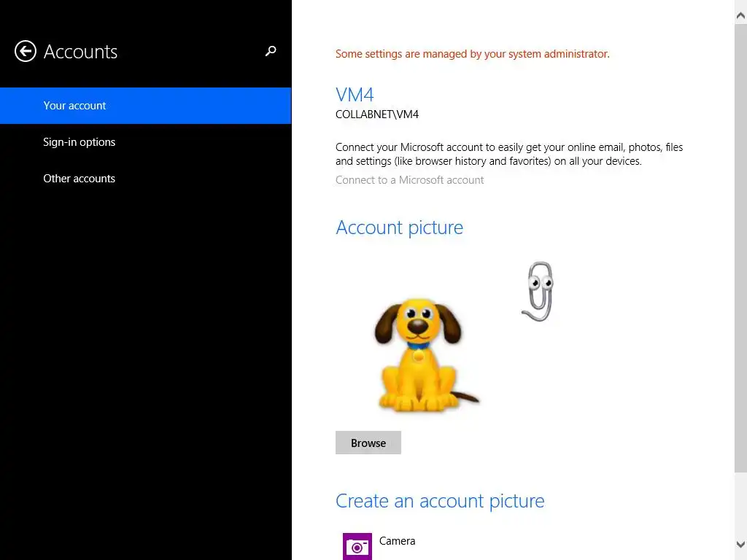The height and width of the screenshot is (560, 747).
Task: Click the COLLABNET\VM4 domain text
Action: [x=377, y=114]
